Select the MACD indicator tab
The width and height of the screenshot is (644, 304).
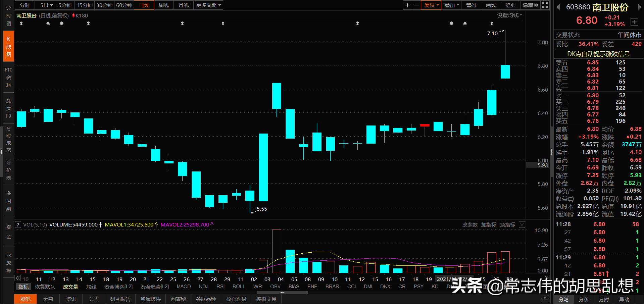click(x=184, y=286)
